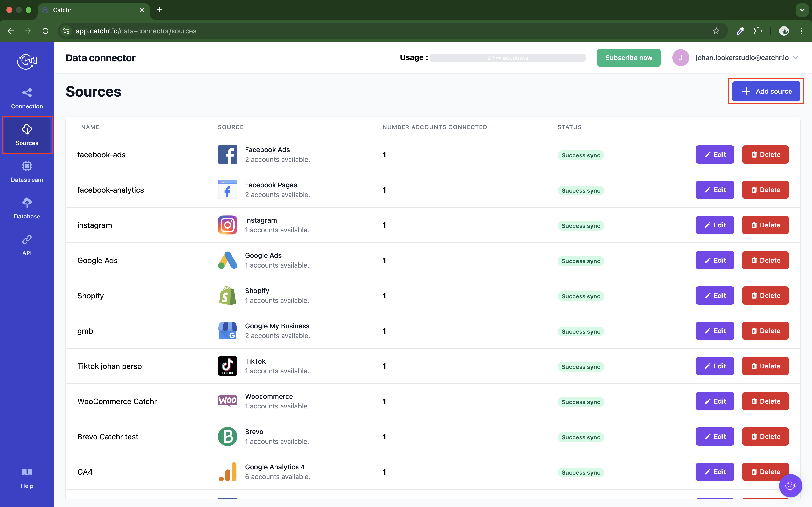
Task: Click the usage accounts progress bar
Action: click(x=507, y=58)
